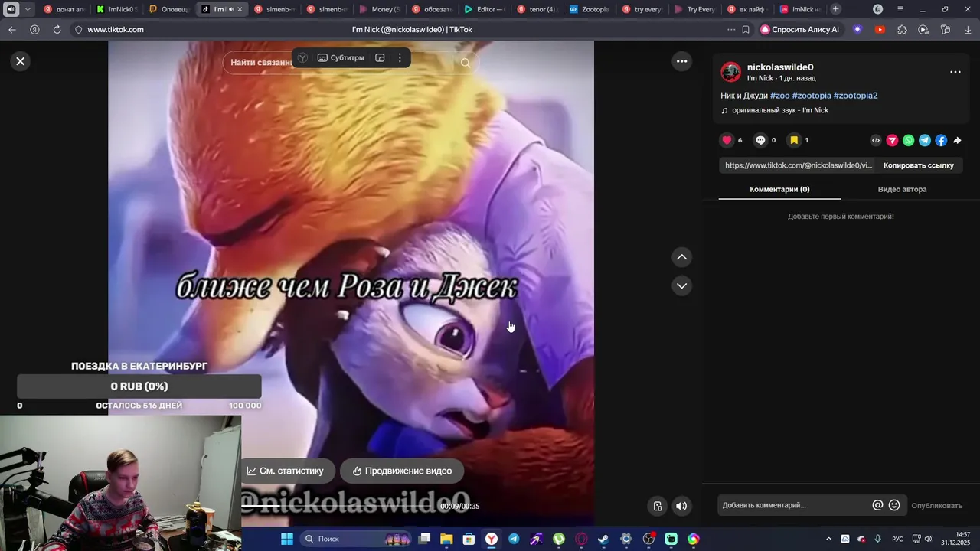Viewport: 980px width, 551px height.
Task: Switch to the Видео автора tab
Action: [x=902, y=189]
